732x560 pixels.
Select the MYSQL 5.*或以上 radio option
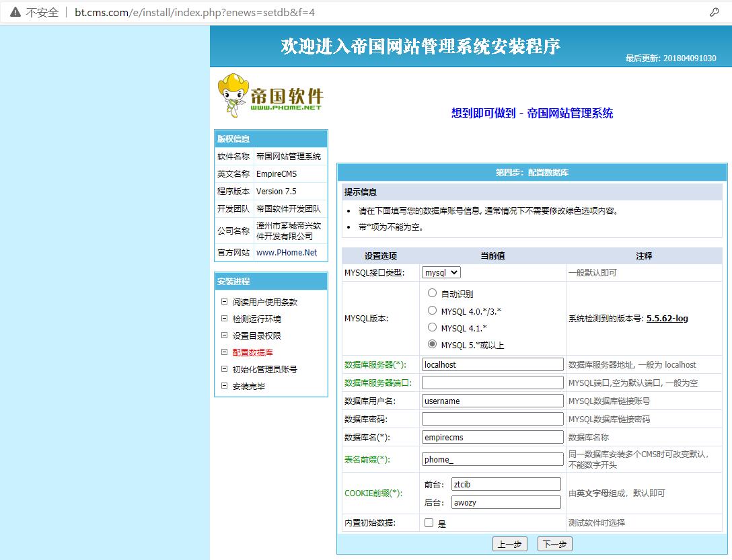pos(433,344)
